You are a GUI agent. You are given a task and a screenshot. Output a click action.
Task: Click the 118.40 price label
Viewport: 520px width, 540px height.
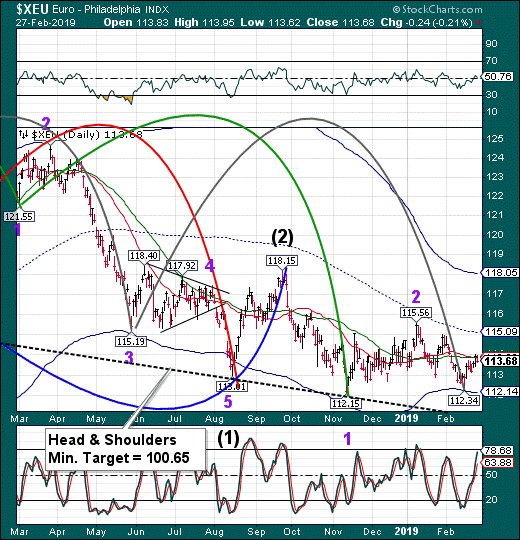(x=144, y=256)
